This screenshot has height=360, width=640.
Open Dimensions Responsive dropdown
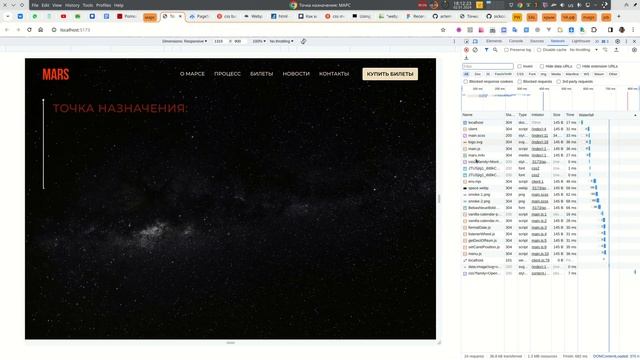pyautogui.click(x=184, y=41)
